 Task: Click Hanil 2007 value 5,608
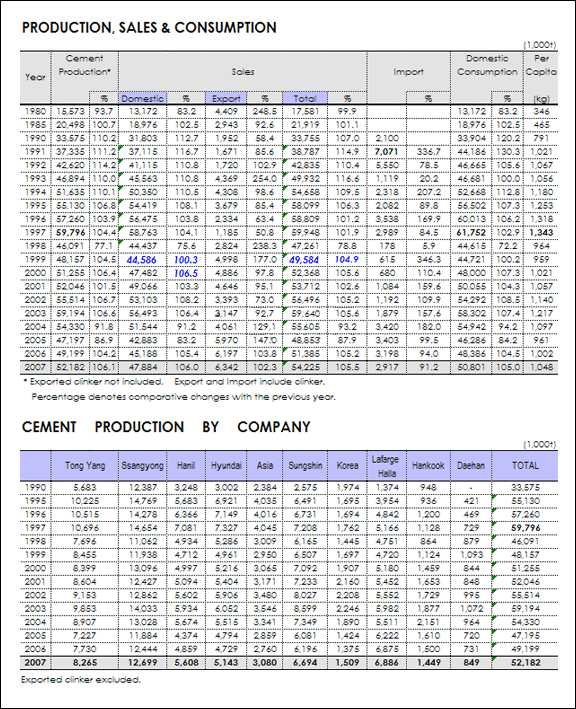(186, 662)
